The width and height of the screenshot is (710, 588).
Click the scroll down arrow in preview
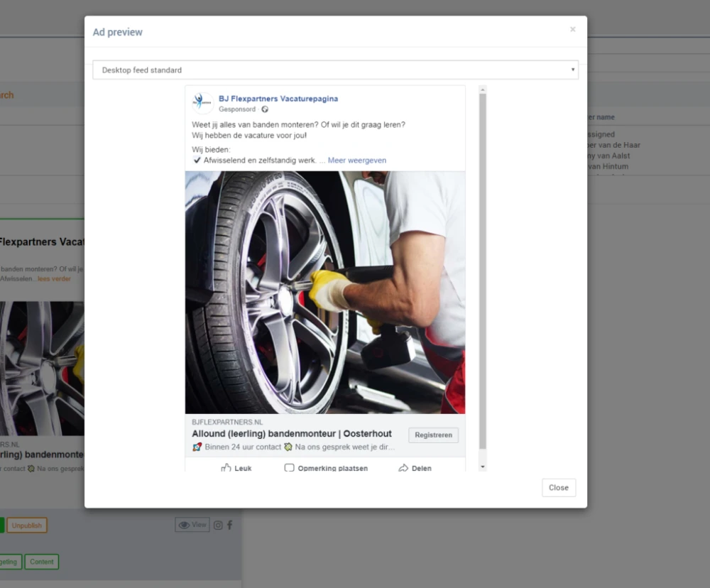pyautogui.click(x=483, y=467)
